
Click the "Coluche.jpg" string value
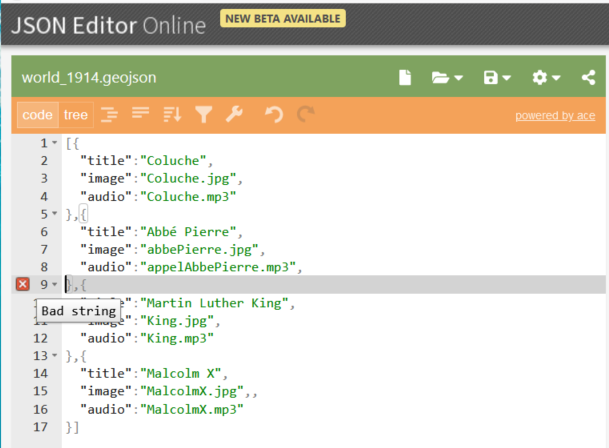(x=188, y=179)
